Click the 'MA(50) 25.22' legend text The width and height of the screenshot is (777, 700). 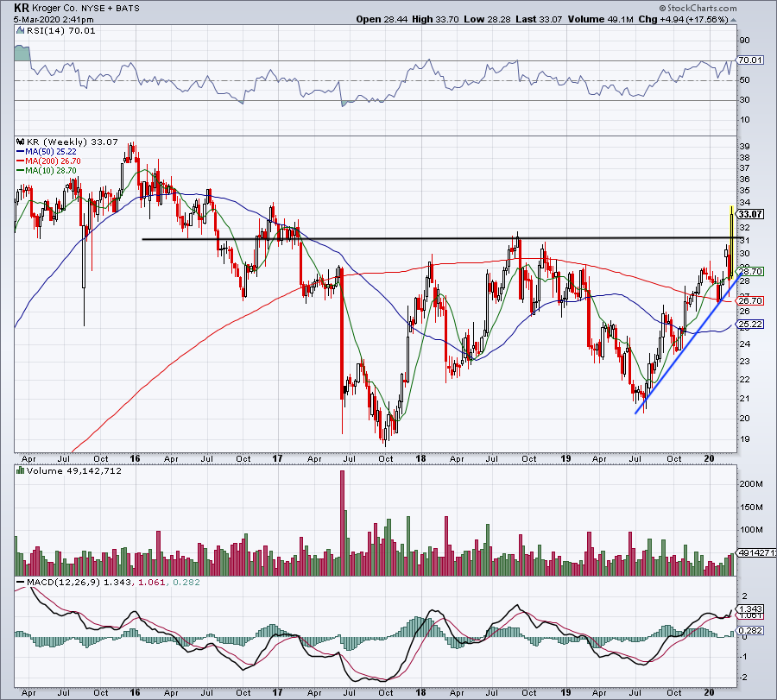51,152
